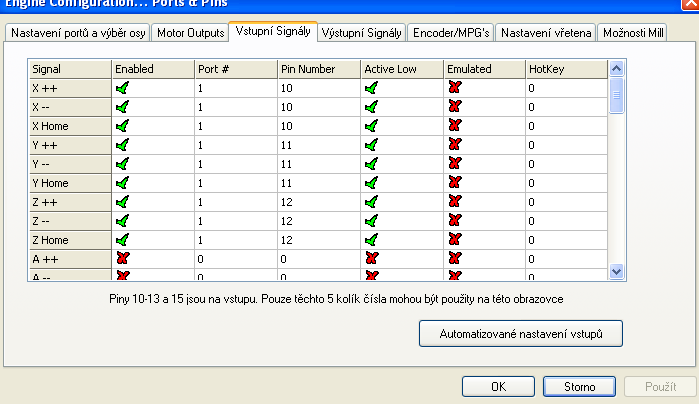The image size is (699, 404).
Task: Toggle Active Low checkmark for Z --
Action: point(372,220)
